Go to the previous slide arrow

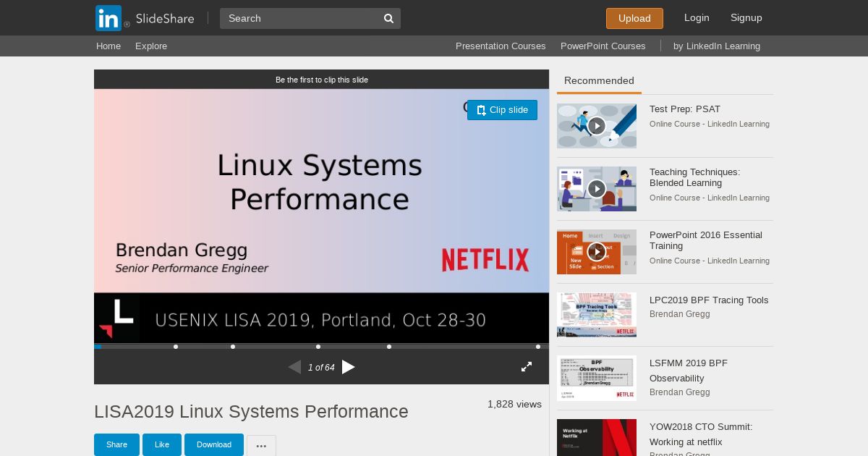click(x=294, y=367)
